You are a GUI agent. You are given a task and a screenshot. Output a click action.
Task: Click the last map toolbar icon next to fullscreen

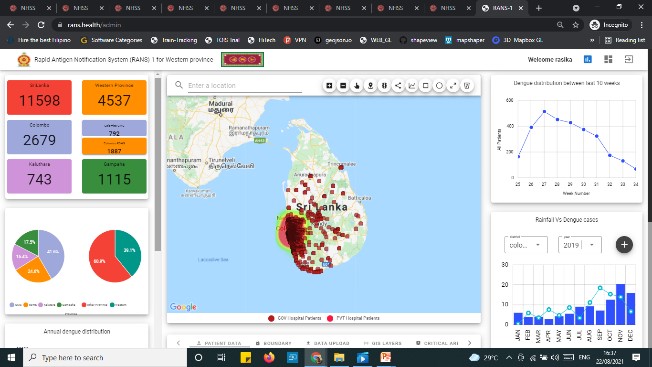467,86
